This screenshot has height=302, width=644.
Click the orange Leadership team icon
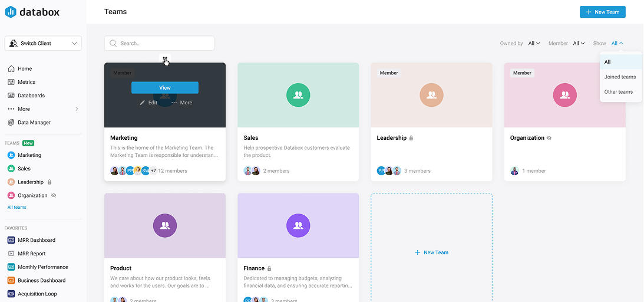(x=431, y=96)
